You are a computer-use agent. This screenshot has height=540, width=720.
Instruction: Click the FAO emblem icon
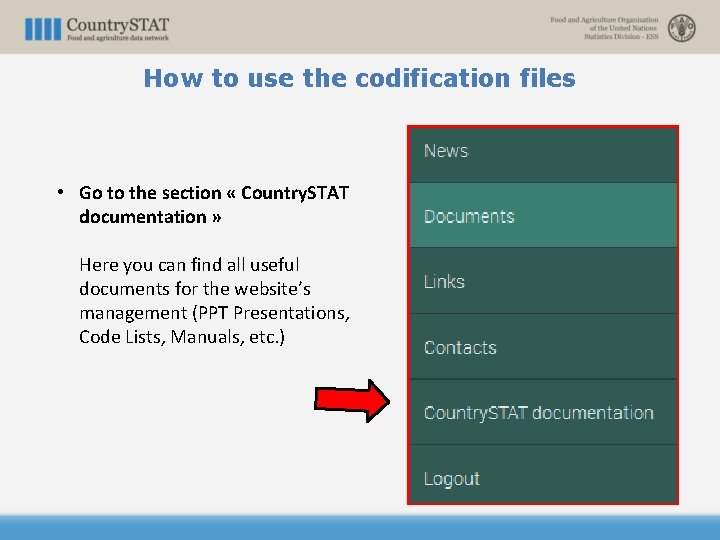681,28
